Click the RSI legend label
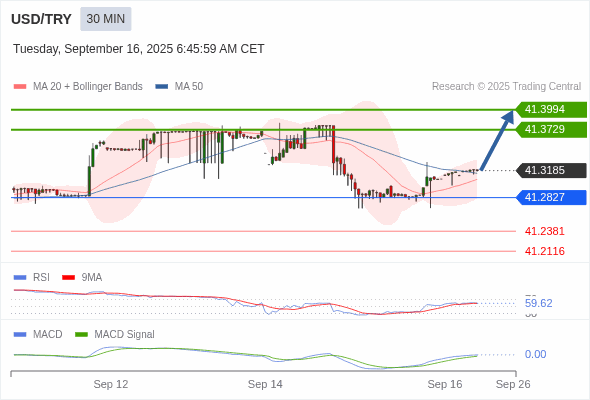This screenshot has width=590, height=400. (41, 278)
